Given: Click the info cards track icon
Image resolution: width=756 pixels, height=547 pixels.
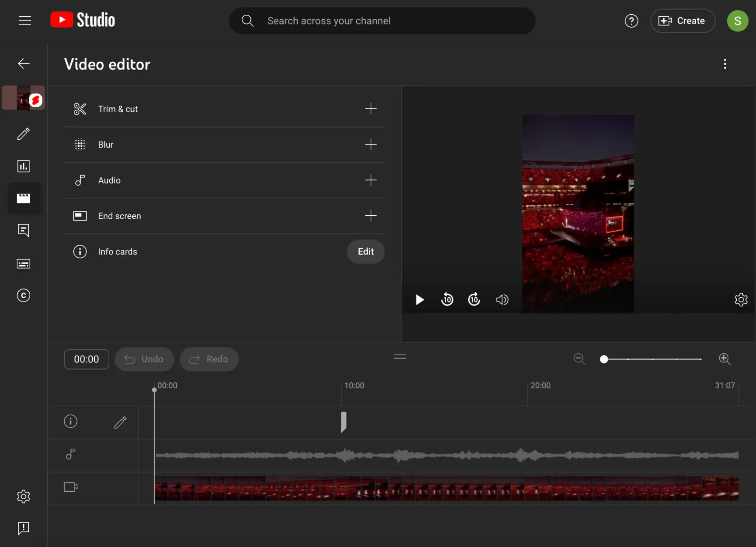Looking at the screenshot, I should pos(70,421).
